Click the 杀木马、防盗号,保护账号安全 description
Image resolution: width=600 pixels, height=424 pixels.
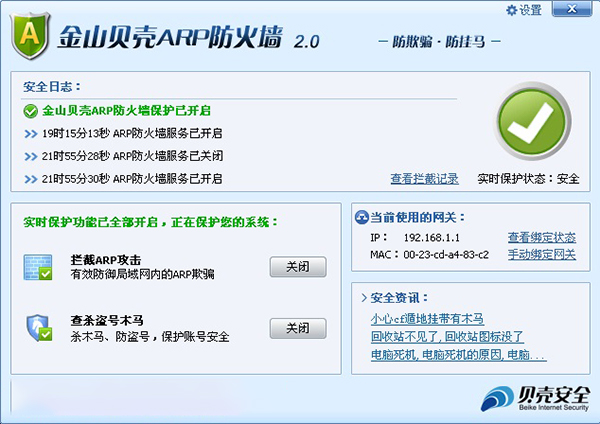[150, 337]
